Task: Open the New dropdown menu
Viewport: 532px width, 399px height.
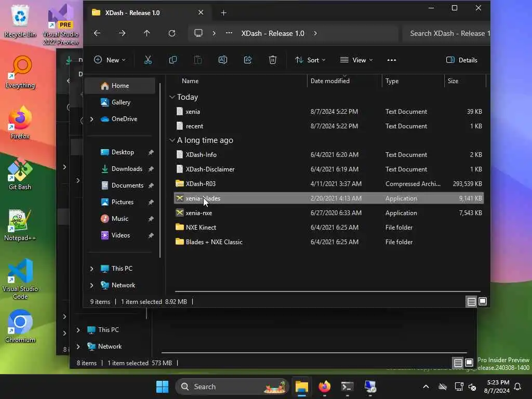Action: pyautogui.click(x=110, y=60)
